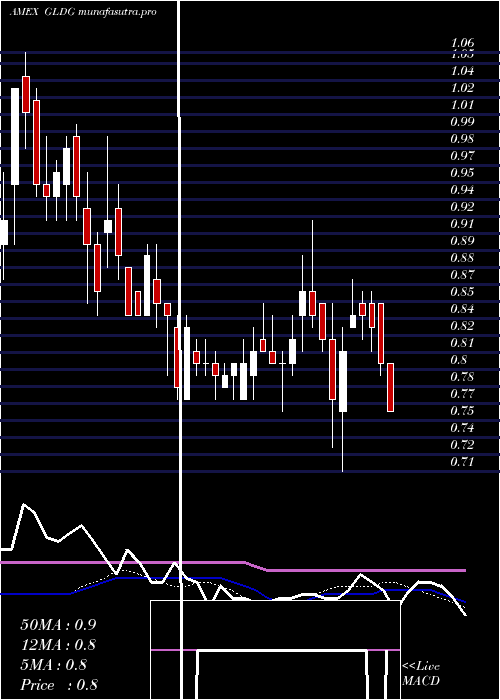This screenshot has height=700, width=500.
Task: Click the last red candlestick on the chart
Action: tap(390, 387)
